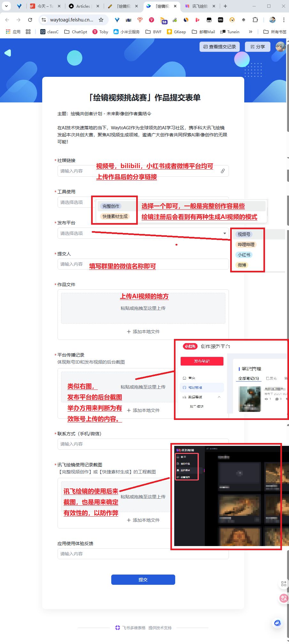
Task: Go back to the previous page
Action: tap(7, 20)
